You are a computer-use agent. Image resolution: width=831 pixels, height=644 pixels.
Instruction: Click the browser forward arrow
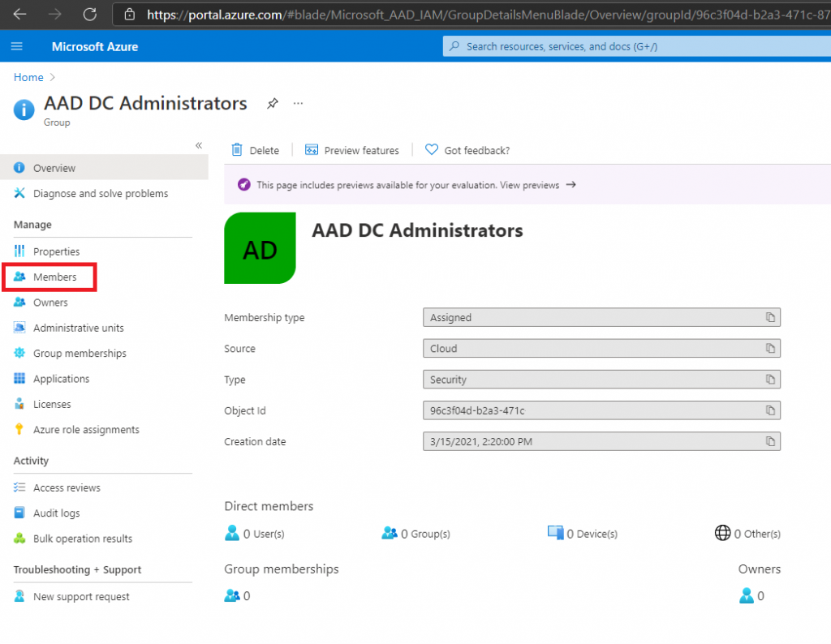click(x=54, y=15)
